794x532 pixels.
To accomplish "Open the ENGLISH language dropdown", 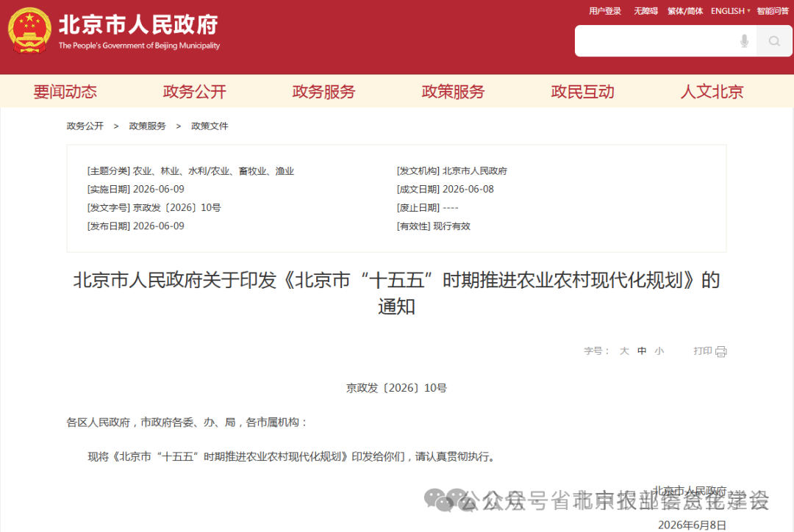I will click(x=730, y=11).
